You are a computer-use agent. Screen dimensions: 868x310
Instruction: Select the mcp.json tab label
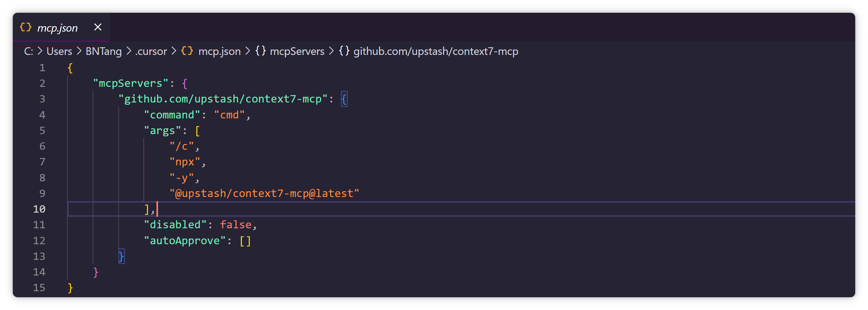tap(57, 28)
